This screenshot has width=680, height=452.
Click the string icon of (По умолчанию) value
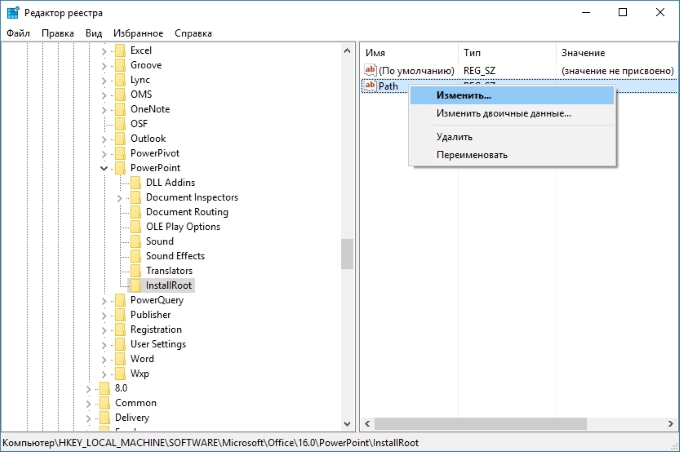[370, 70]
